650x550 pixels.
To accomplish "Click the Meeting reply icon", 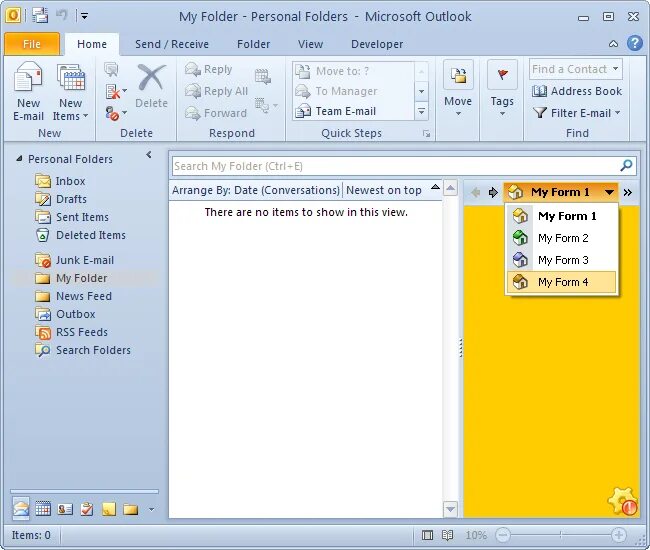I will pyautogui.click(x=263, y=76).
